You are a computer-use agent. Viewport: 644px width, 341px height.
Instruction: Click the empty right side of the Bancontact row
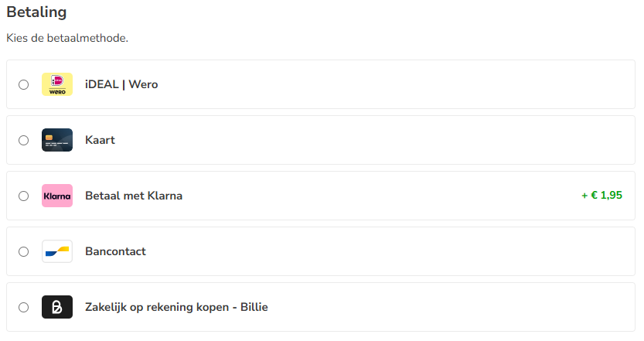click(464, 251)
